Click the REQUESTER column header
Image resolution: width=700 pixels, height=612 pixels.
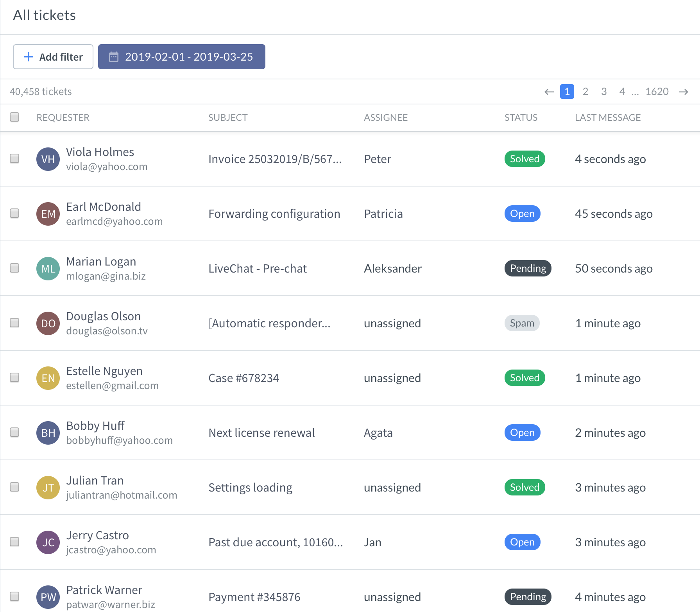pos(63,117)
